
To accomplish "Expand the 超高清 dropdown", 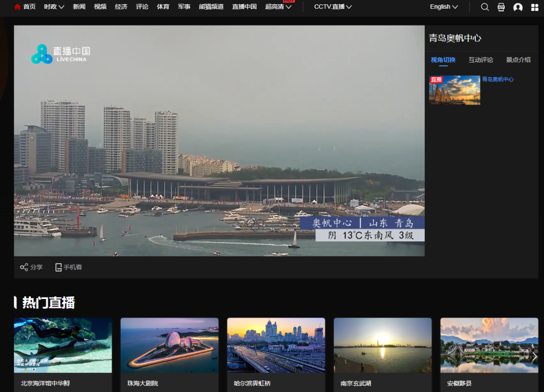I will 278,7.
